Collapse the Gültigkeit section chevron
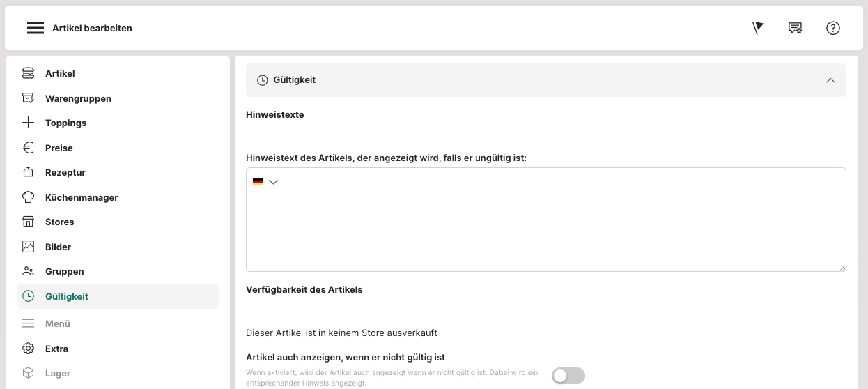 point(830,80)
